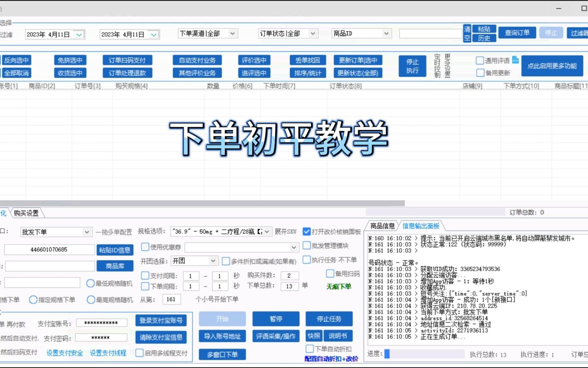Click the 暂停 button
This screenshot has height=368, width=588.
(276, 319)
